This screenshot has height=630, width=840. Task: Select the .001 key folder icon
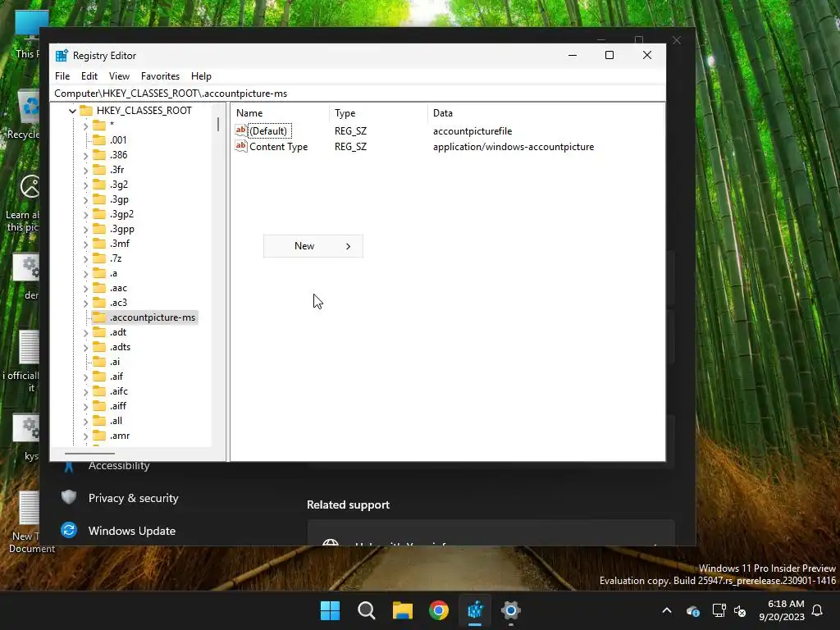click(99, 139)
